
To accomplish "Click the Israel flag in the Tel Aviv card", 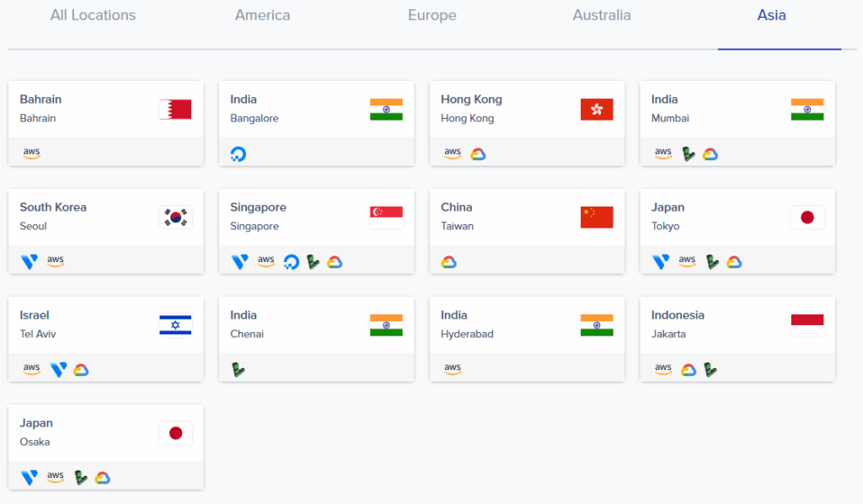I will pos(175,325).
